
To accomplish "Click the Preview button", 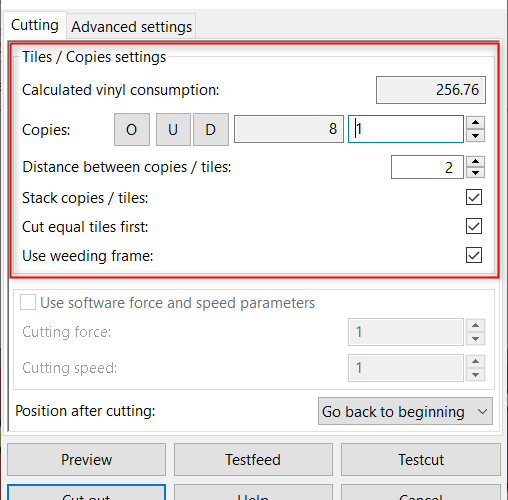I will point(86,459).
